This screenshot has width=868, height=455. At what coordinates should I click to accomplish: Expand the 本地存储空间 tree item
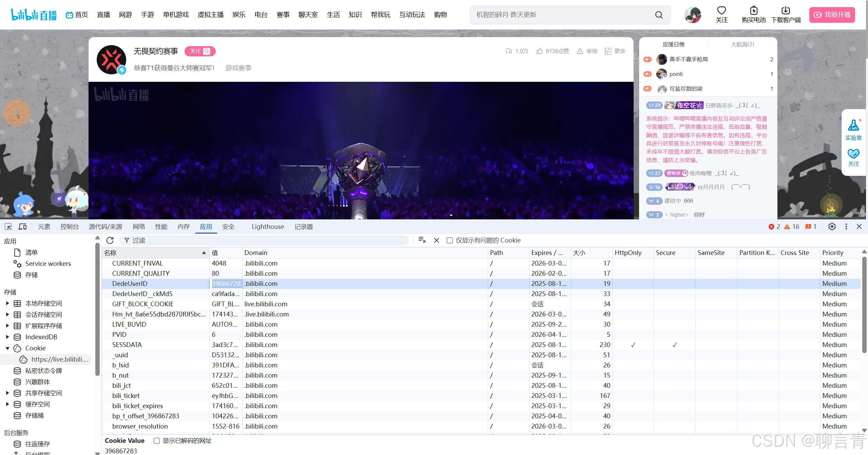coord(7,304)
